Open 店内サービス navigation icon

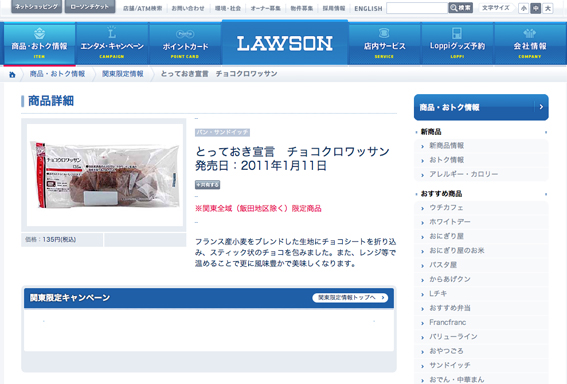click(x=384, y=33)
